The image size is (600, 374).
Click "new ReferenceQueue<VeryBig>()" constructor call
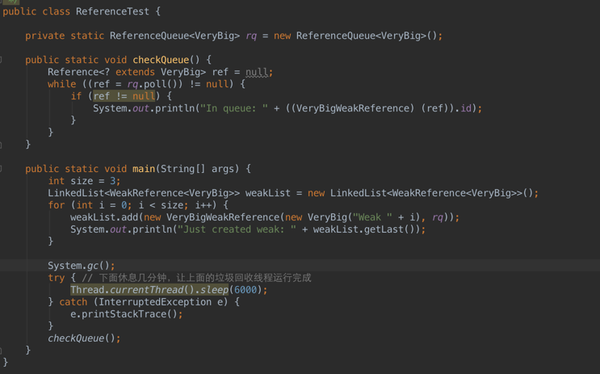[x=355, y=36]
